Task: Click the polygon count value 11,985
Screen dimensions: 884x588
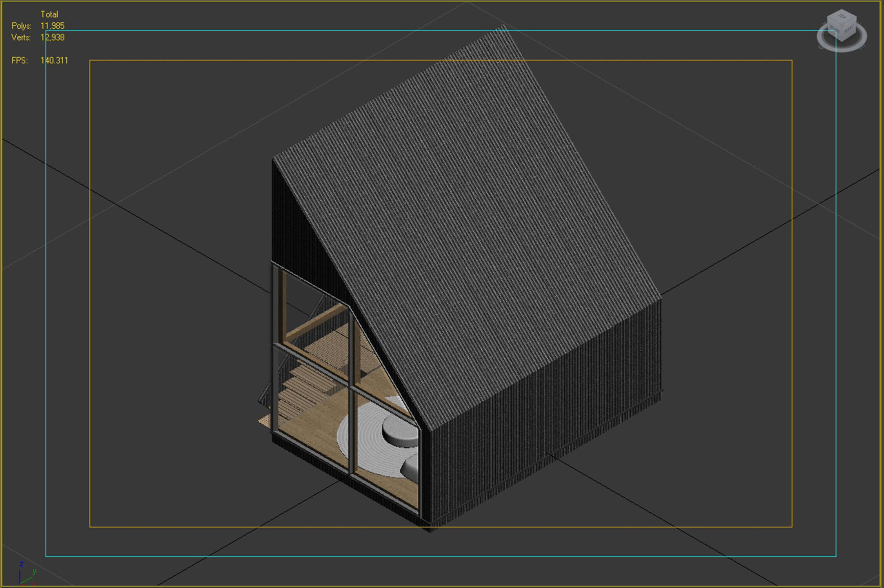Action: 53,26
